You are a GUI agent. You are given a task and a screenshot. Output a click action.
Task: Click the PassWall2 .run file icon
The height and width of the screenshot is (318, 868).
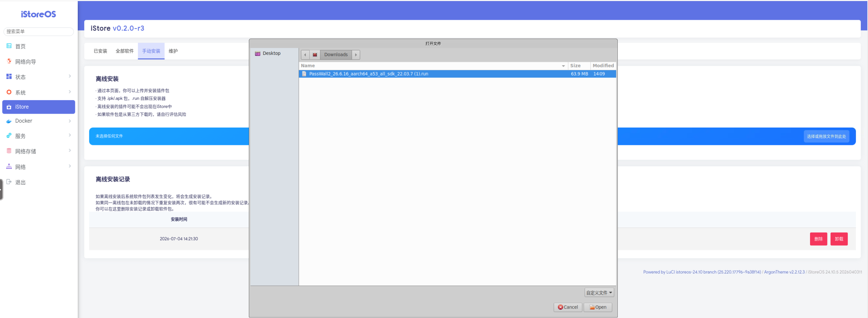click(304, 74)
